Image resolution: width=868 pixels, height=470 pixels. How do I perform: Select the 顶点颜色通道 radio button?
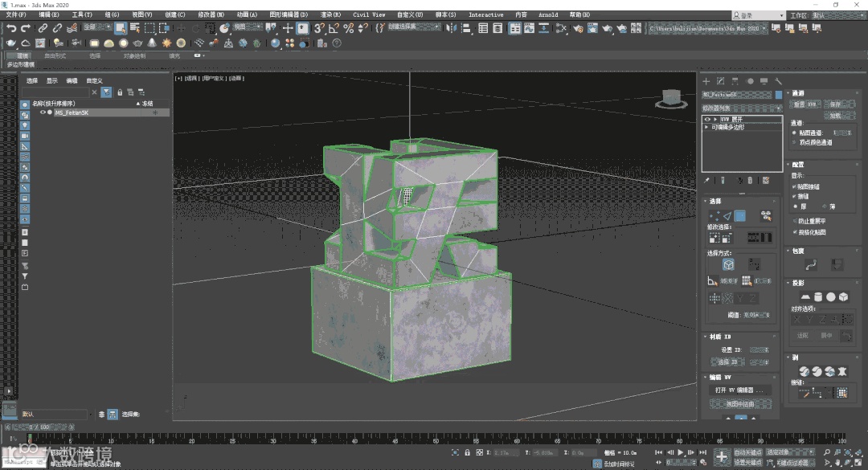(796, 142)
